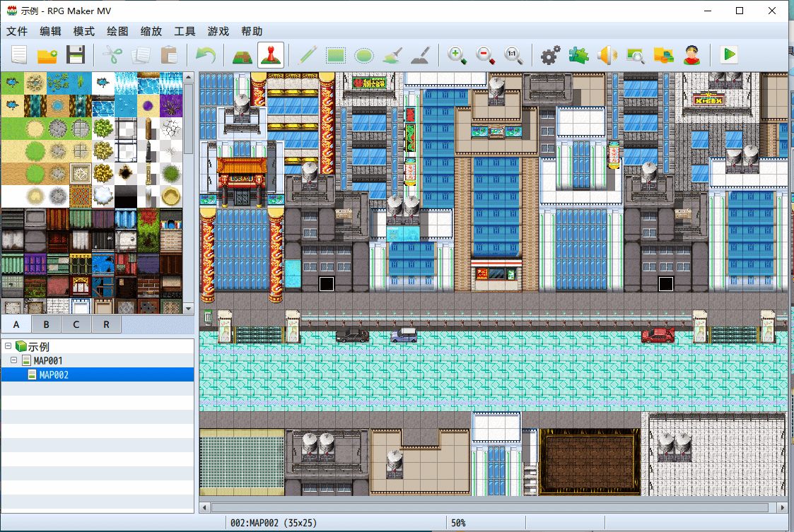Open the Character Generator icon
Screen dimensions: 794x532
click(x=692, y=54)
